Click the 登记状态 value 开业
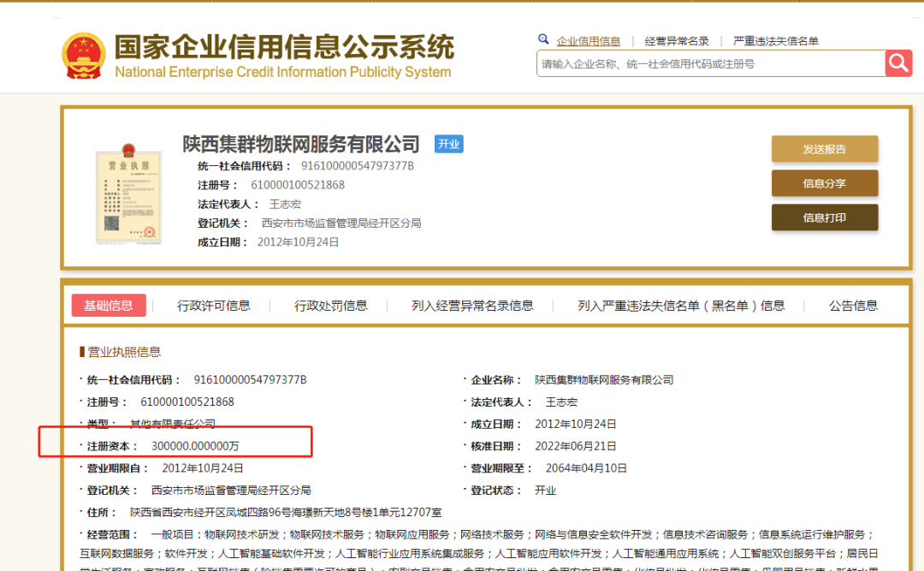 point(545,491)
